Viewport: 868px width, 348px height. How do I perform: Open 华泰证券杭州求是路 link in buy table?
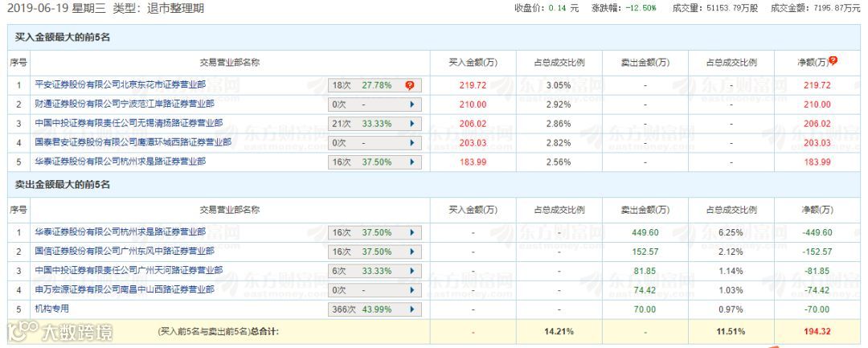(120, 162)
